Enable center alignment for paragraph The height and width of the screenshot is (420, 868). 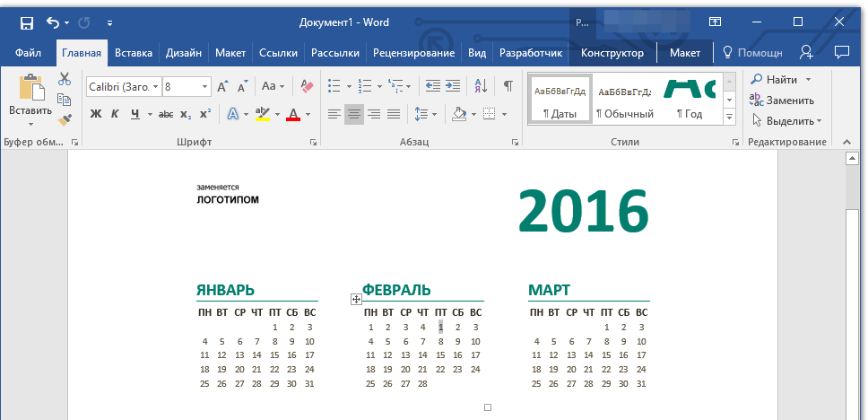pos(353,114)
